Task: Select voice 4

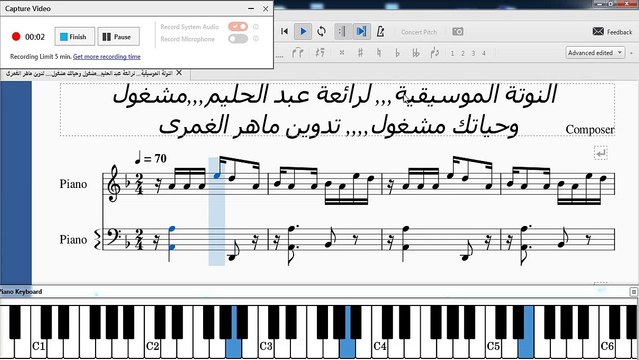Action: [484, 53]
